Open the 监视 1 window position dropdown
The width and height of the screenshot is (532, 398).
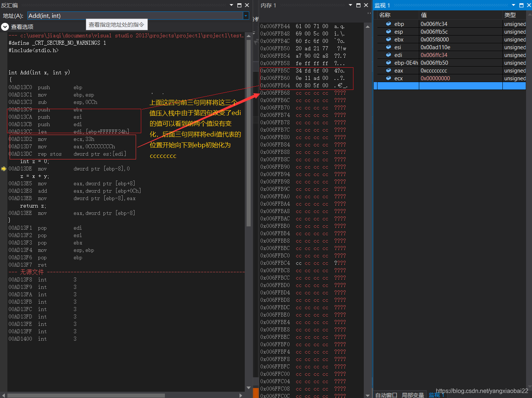514,5
